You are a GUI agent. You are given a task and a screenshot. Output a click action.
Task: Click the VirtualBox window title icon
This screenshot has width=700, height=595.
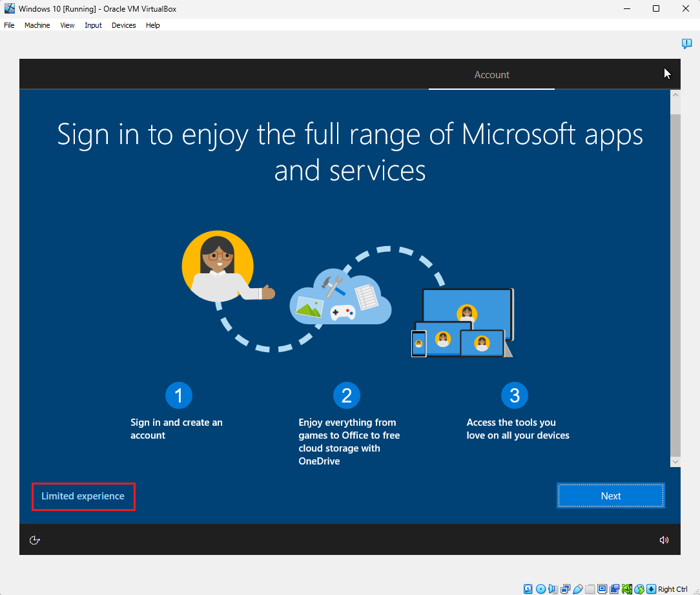10,8
